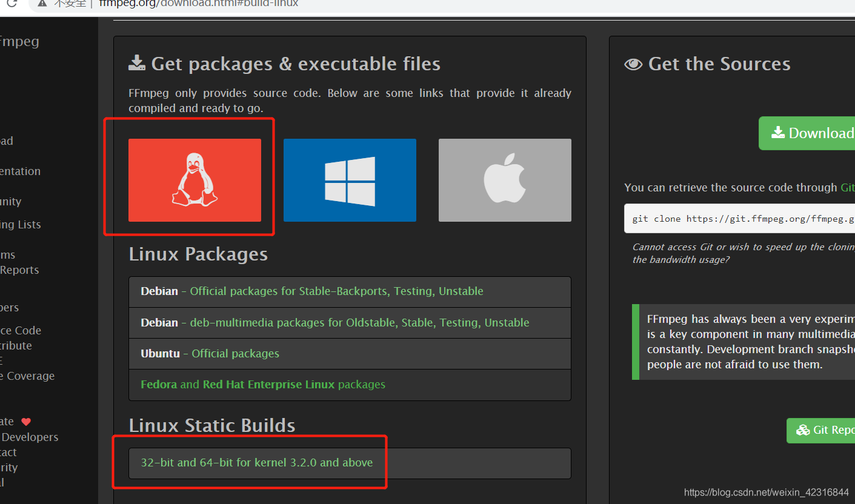This screenshot has width=855, height=504.
Task: Click the 'Linux Packages' heading
Action: coord(198,254)
